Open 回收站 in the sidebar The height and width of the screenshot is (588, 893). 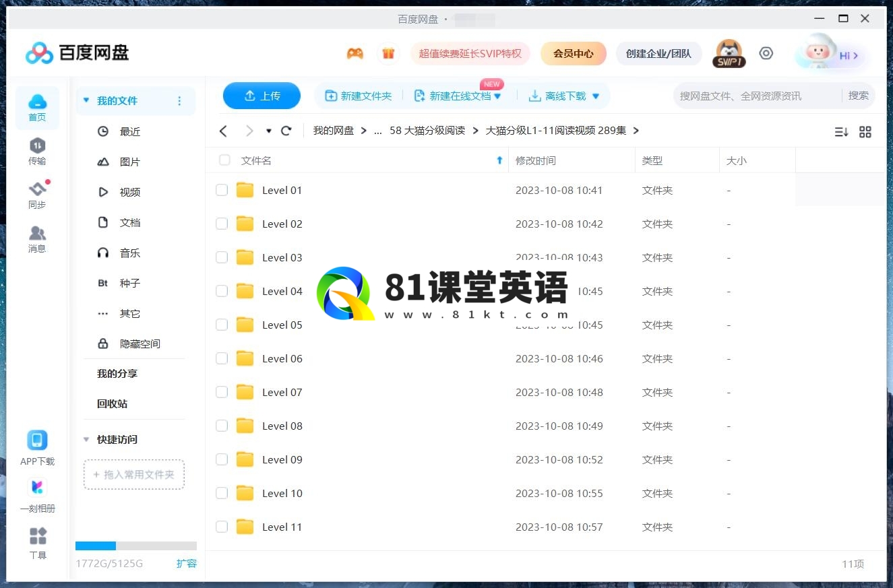point(112,403)
